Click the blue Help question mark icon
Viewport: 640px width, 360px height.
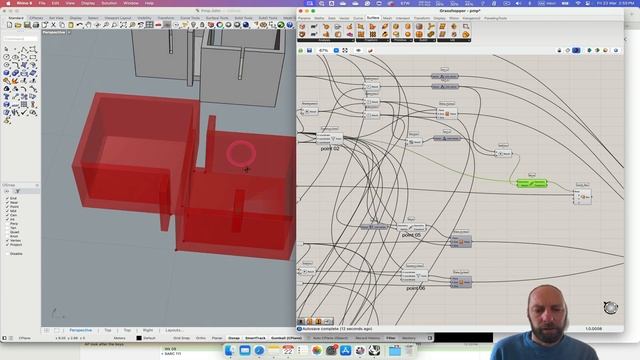(x=289, y=25)
